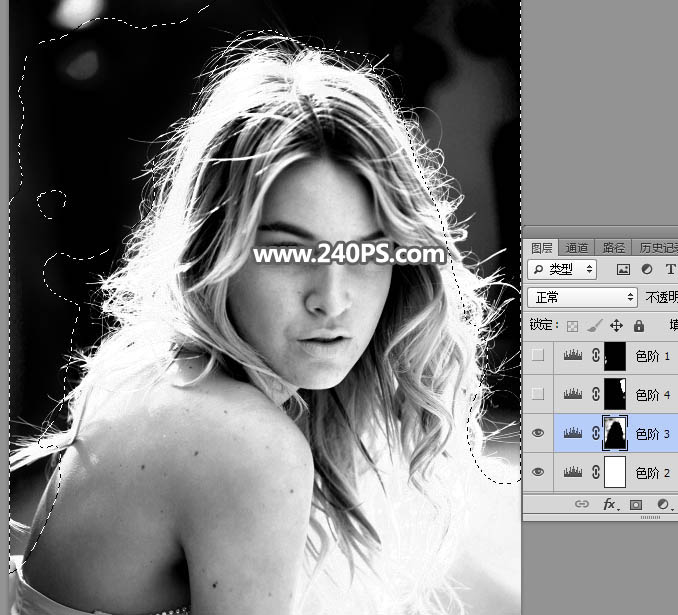Click the 不透明 opacity label
The image size is (678, 615).
662,298
